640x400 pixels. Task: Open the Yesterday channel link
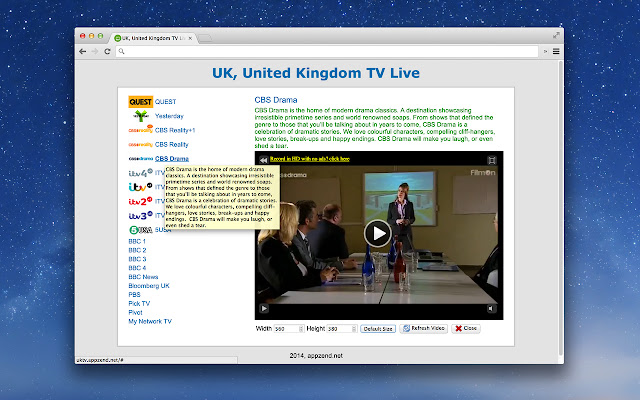pyautogui.click(x=169, y=116)
